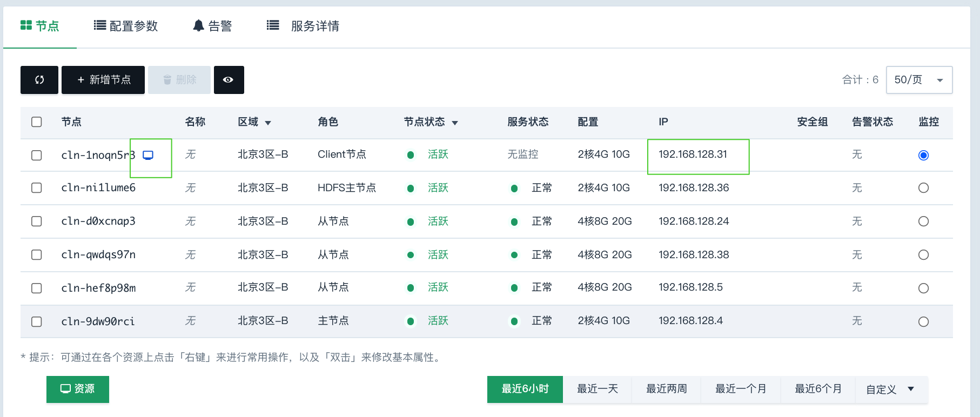980x417 pixels.
Task: Select the 节点 tab
Action: (x=40, y=26)
